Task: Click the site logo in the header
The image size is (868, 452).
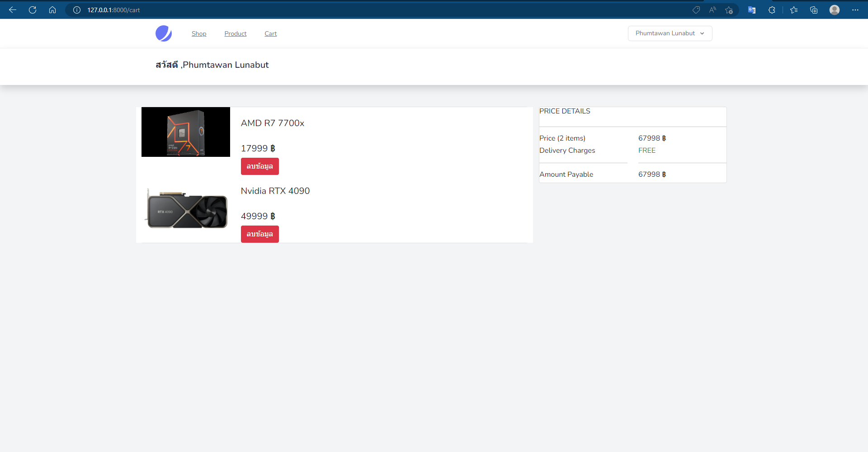Action: pyautogui.click(x=164, y=33)
